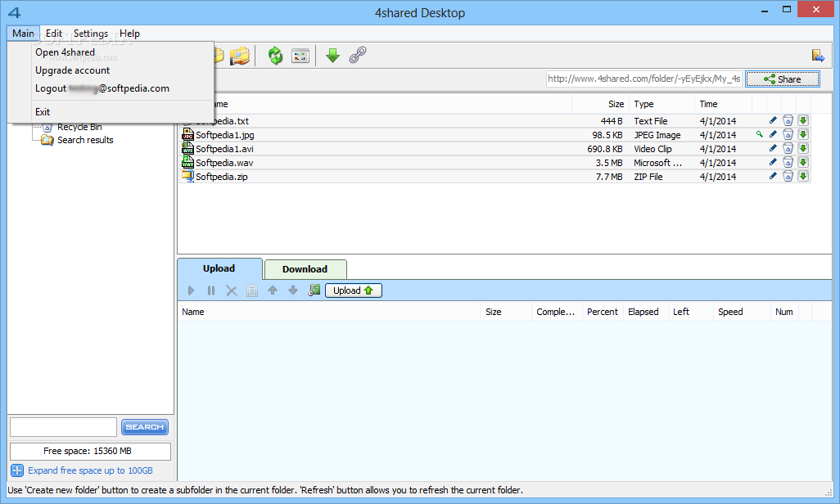
Task: Open the Main menu
Action: coord(23,34)
